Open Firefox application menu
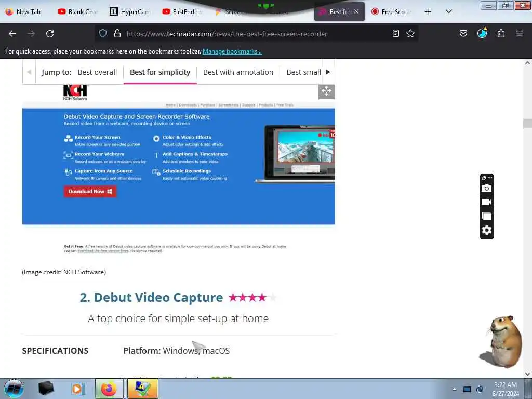 click(x=520, y=33)
